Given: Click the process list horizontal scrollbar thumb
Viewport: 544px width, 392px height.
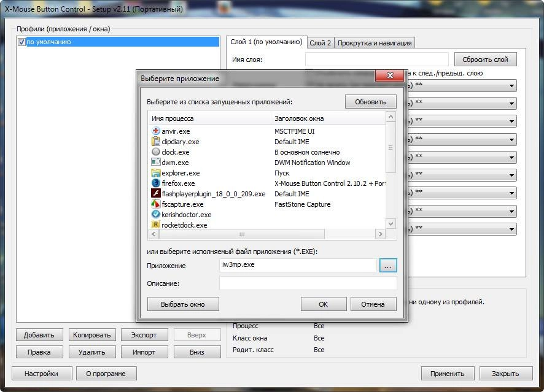Looking at the screenshot, I should click(x=242, y=234).
